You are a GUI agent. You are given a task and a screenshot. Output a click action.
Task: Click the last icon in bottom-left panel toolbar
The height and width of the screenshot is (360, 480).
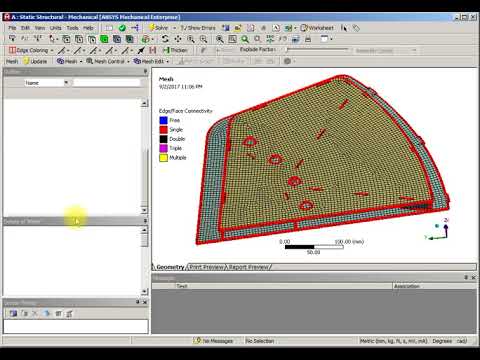[x=69, y=313]
